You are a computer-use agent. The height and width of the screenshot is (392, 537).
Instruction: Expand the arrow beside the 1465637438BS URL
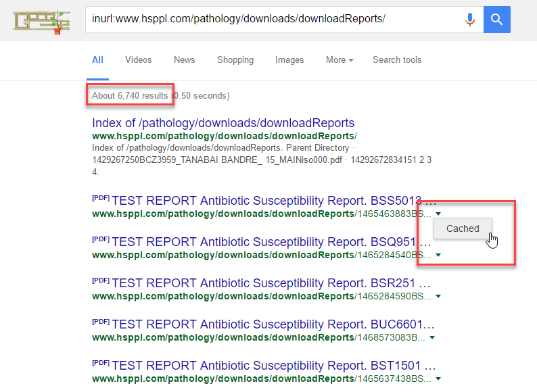[438, 379]
